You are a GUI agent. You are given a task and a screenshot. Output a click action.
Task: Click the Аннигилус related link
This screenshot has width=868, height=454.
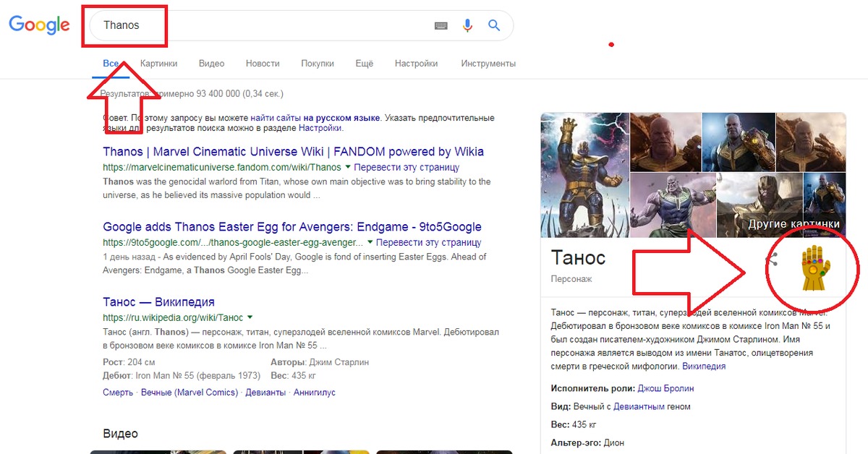pyautogui.click(x=314, y=393)
